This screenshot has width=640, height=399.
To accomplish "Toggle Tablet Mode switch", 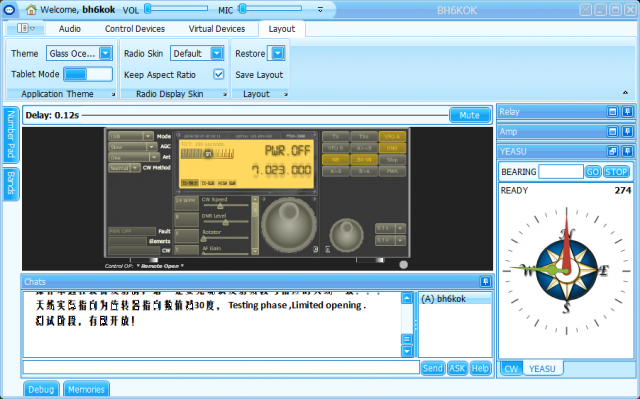I will 88,74.
